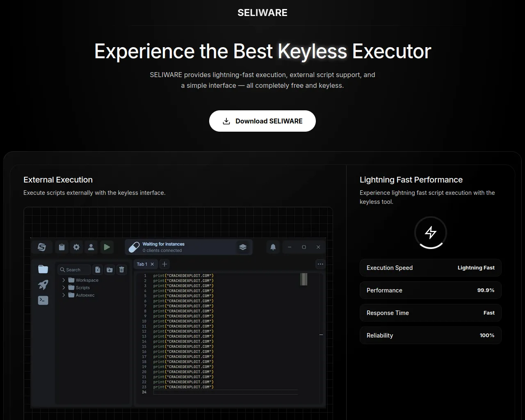Select Tab 1 in the editor
525x420 pixels.
[x=142, y=264]
